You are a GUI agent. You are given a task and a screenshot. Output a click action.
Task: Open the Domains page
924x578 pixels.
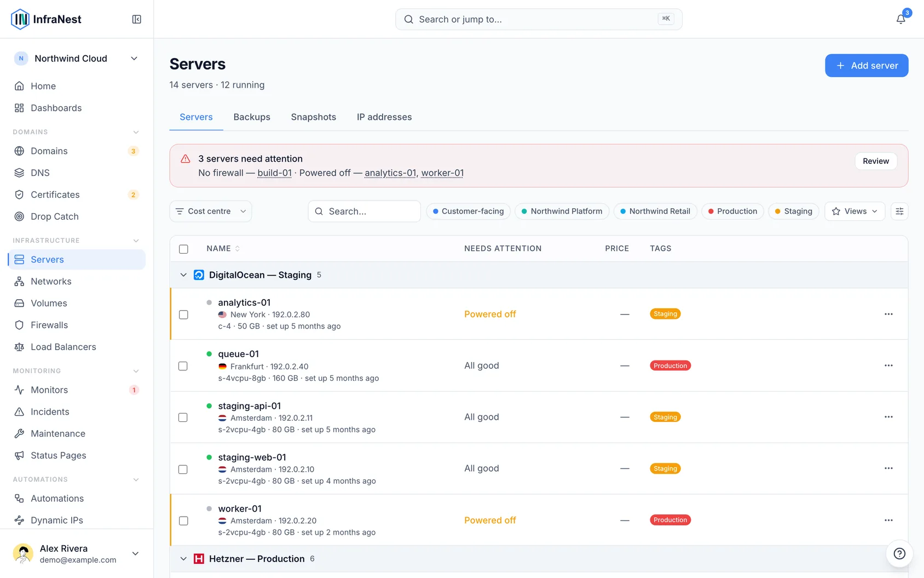coord(77,151)
